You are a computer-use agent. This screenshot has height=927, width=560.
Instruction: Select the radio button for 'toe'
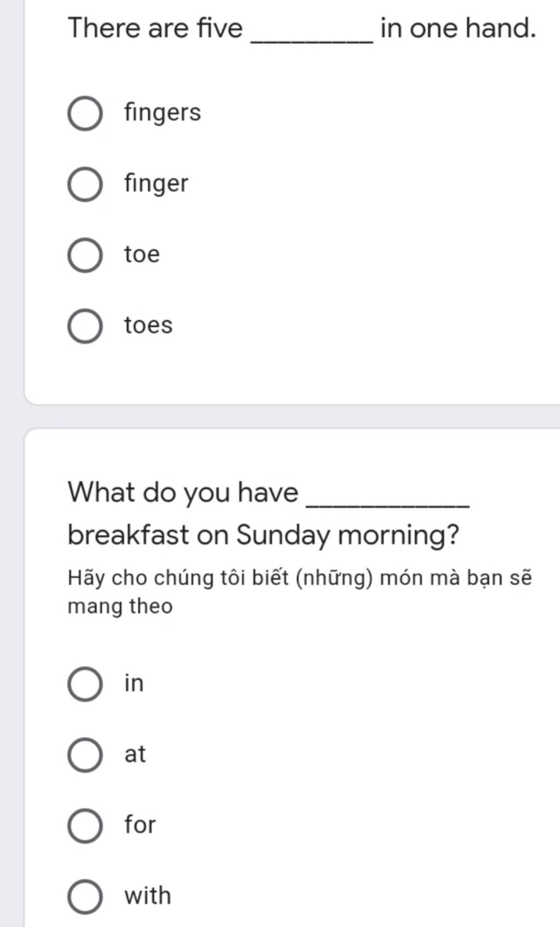[85, 255]
